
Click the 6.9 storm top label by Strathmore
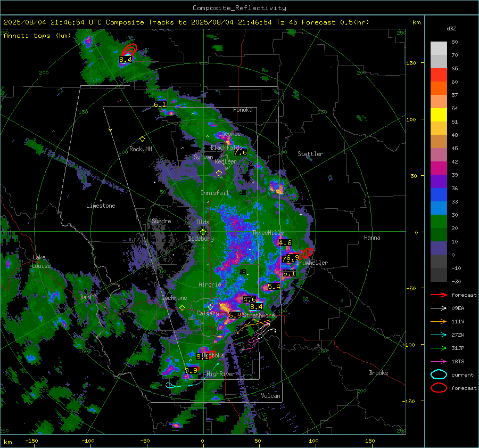point(235,315)
